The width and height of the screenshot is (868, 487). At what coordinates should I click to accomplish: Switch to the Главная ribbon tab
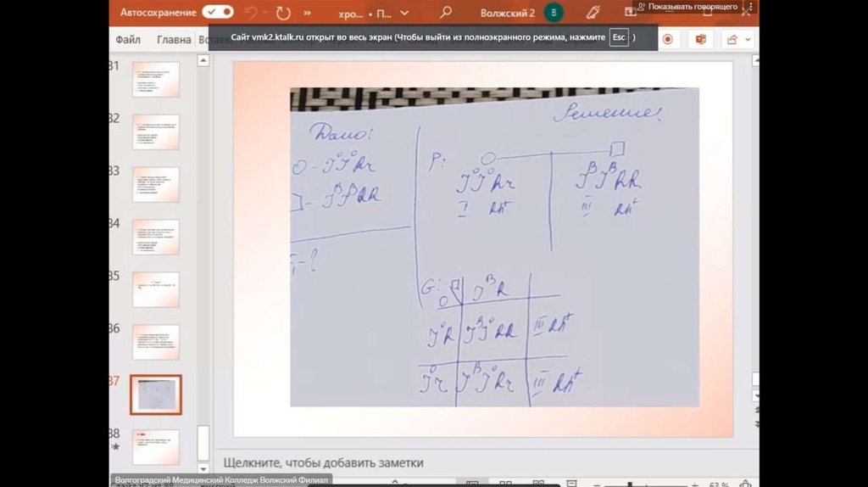pyautogui.click(x=174, y=39)
